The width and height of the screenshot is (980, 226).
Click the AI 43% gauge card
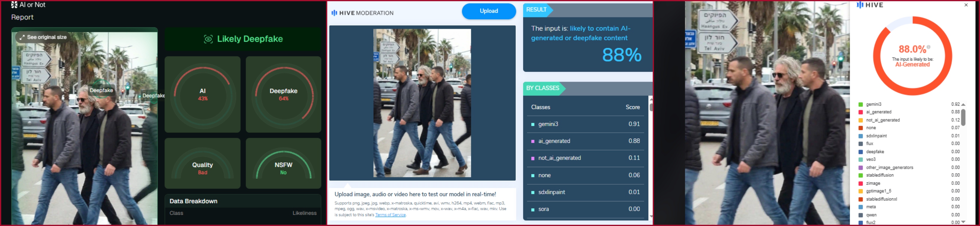coord(202,95)
